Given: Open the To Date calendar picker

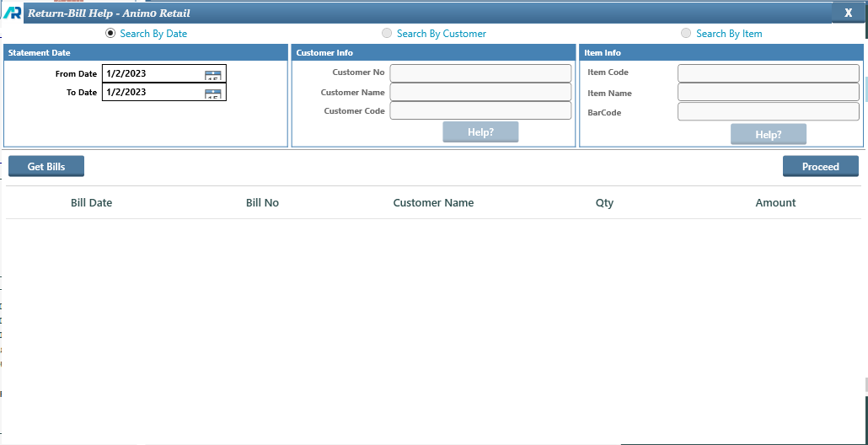Looking at the screenshot, I should click(x=213, y=93).
